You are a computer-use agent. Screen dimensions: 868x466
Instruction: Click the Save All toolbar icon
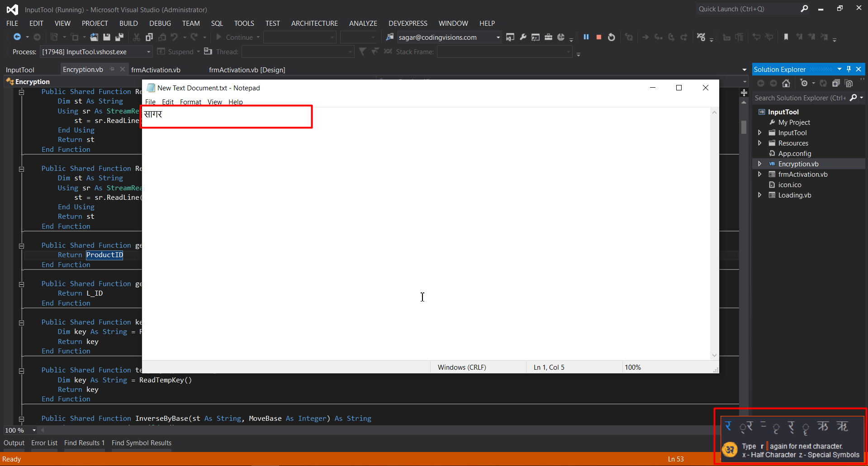[119, 37]
